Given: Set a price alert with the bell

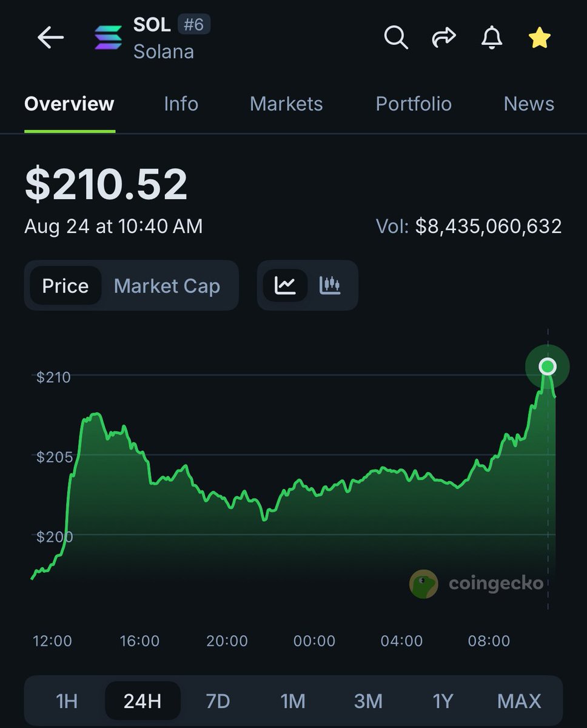Looking at the screenshot, I should tap(492, 38).
